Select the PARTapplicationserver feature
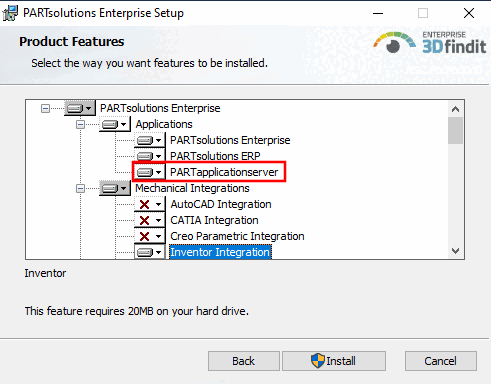 224,172
